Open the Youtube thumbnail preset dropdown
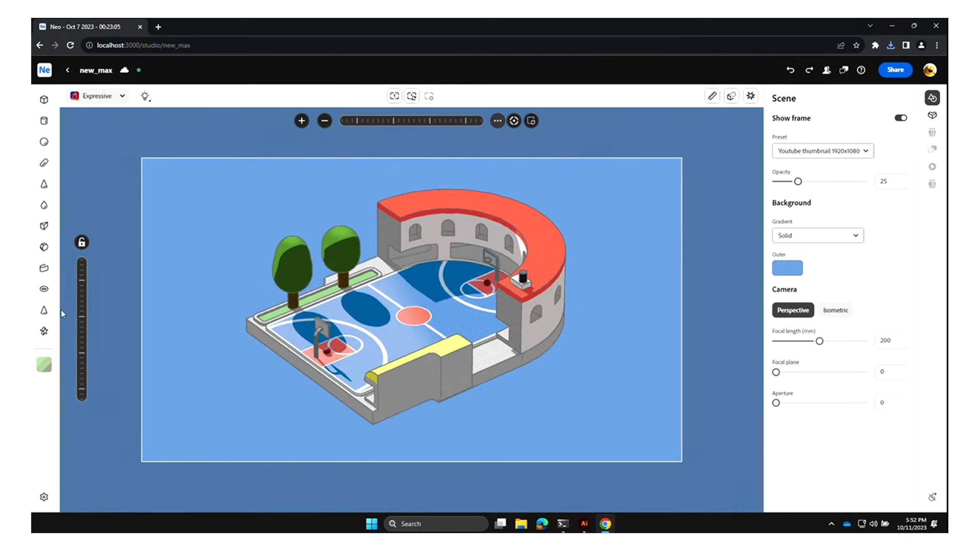This screenshot has width=980, height=551. tap(823, 151)
